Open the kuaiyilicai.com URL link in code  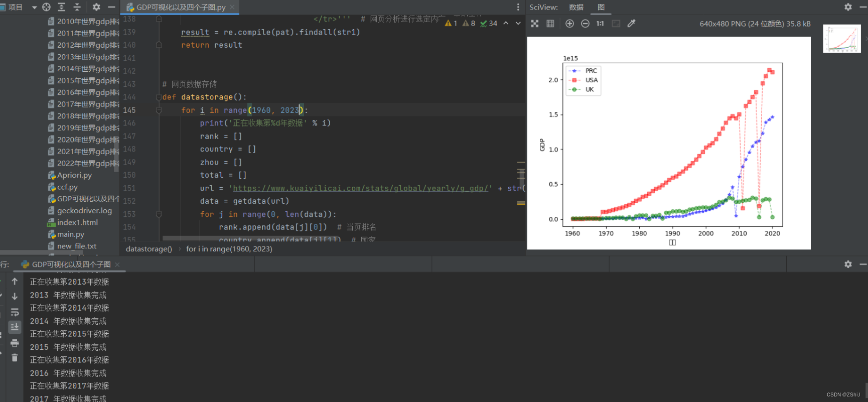(x=360, y=188)
